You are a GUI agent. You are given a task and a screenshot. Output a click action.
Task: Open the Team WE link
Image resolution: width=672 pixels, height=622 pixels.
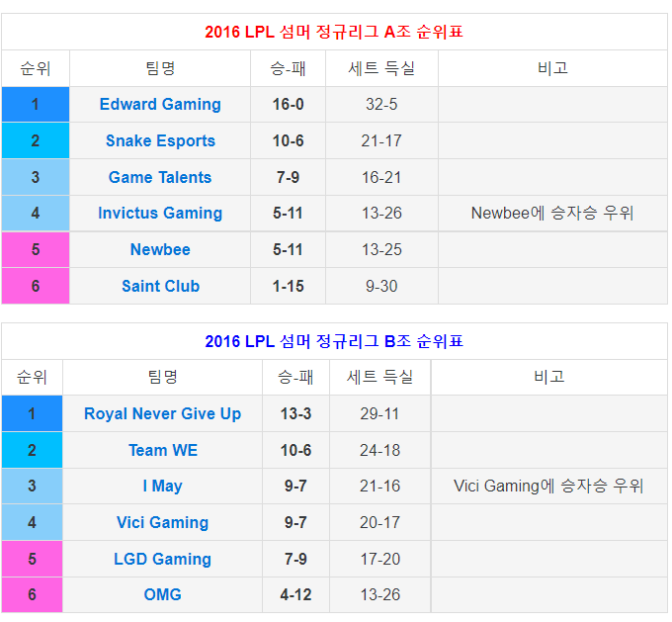162,450
